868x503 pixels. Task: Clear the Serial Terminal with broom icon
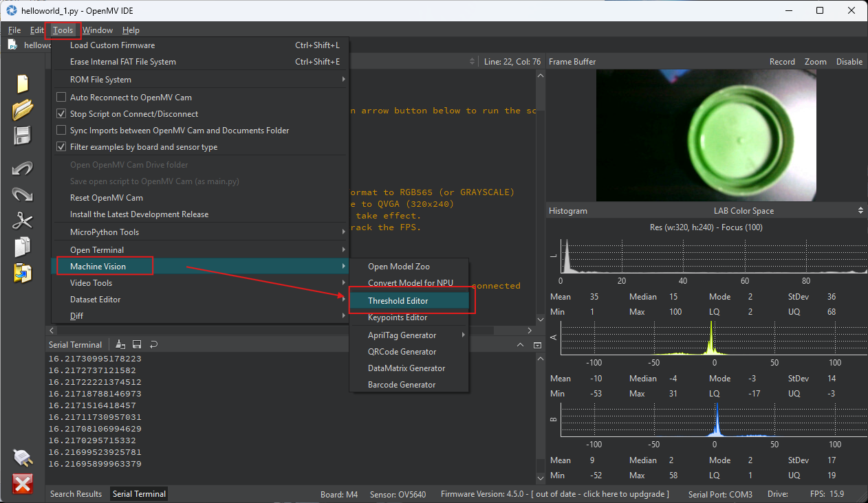pos(120,344)
